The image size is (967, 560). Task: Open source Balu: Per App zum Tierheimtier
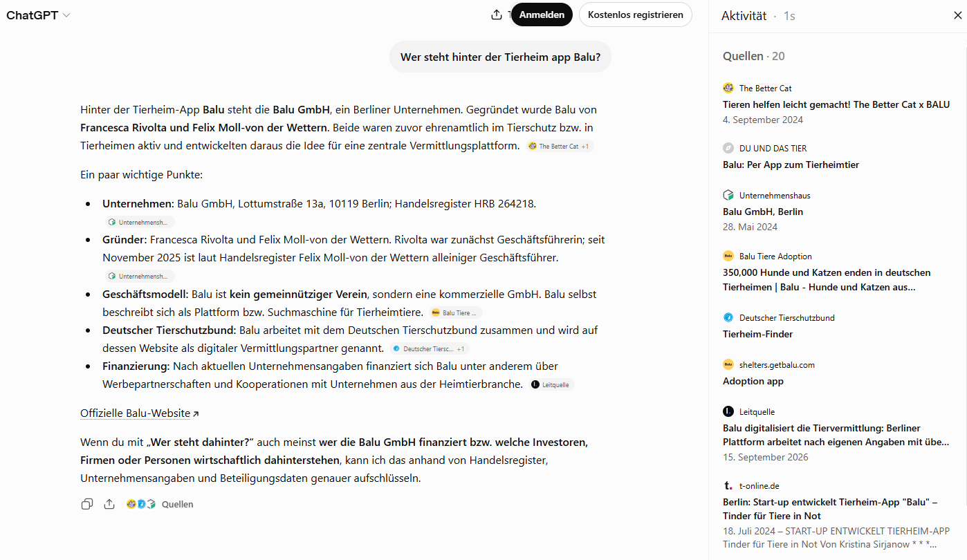(791, 165)
